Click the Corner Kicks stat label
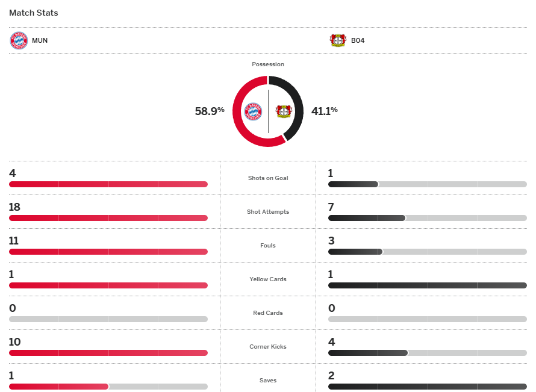Screen dimensions: 536x392 268,347
